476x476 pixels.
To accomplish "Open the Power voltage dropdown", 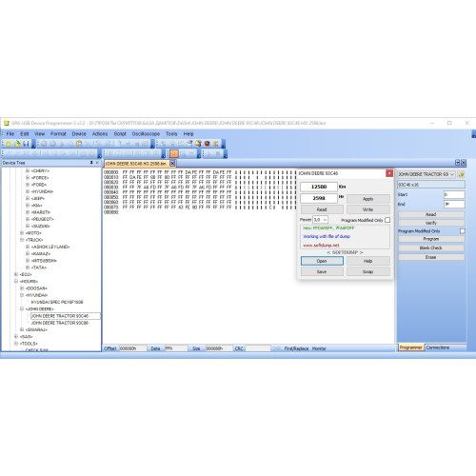I will (321, 220).
